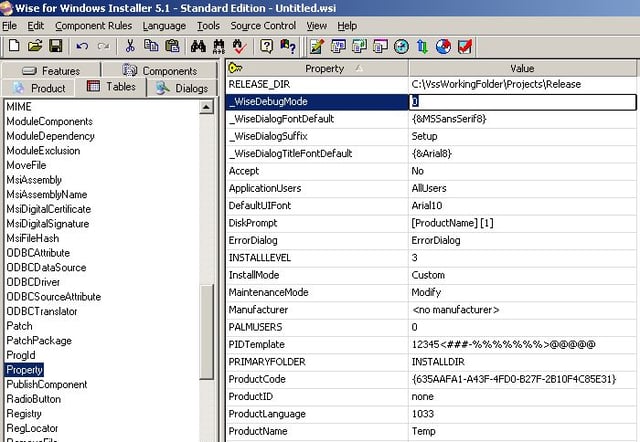The width and height of the screenshot is (640, 442).
Task: Select the MsiDigitalSignature table
Action: [x=47, y=224]
